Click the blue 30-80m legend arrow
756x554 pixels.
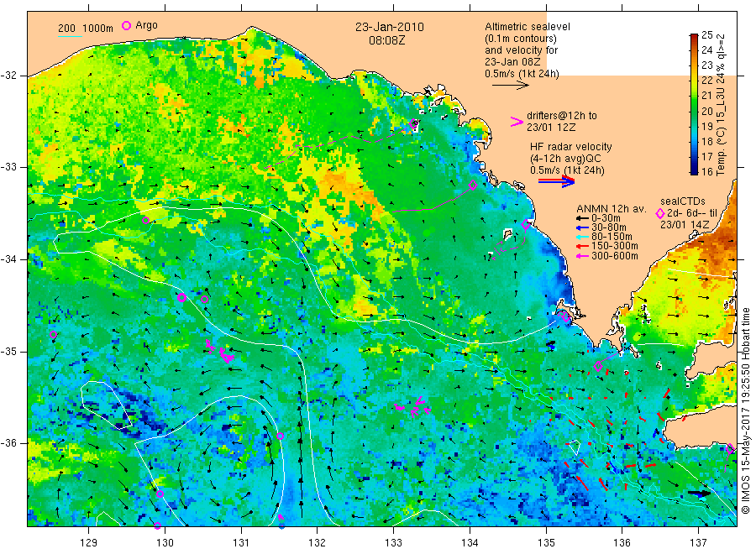(583, 227)
